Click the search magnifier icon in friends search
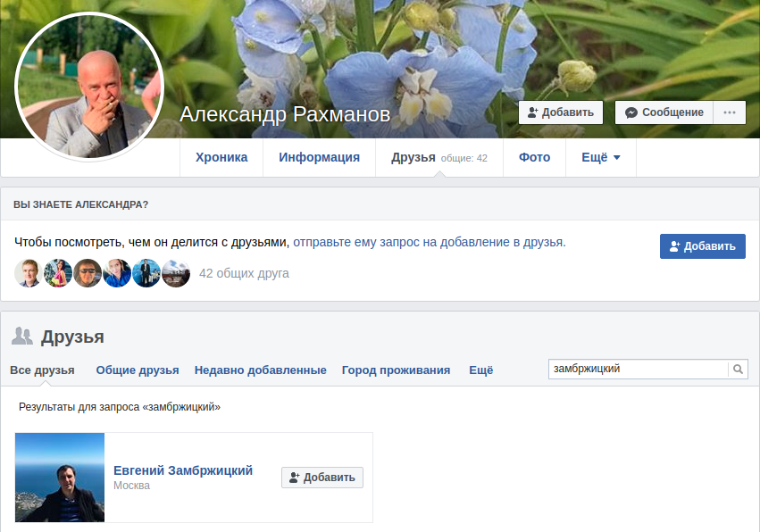 (738, 369)
